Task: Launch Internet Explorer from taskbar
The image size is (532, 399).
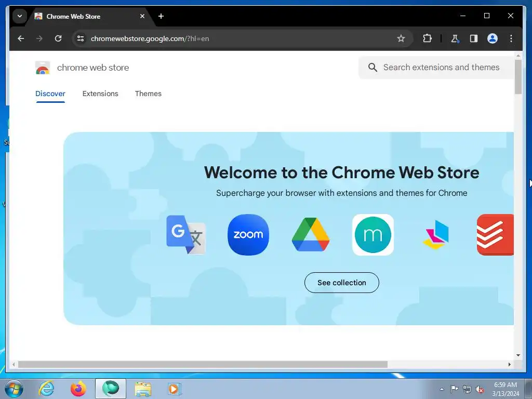Action: point(46,389)
